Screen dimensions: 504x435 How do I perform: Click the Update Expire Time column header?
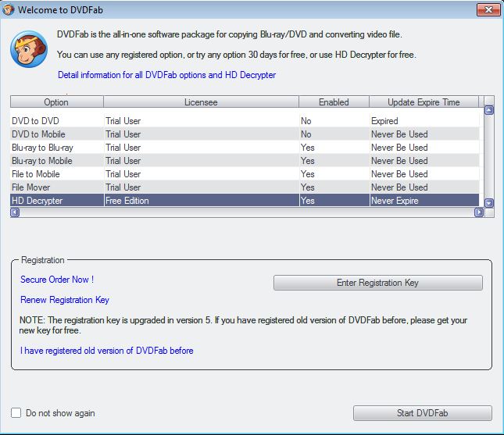click(x=424, y=102)
